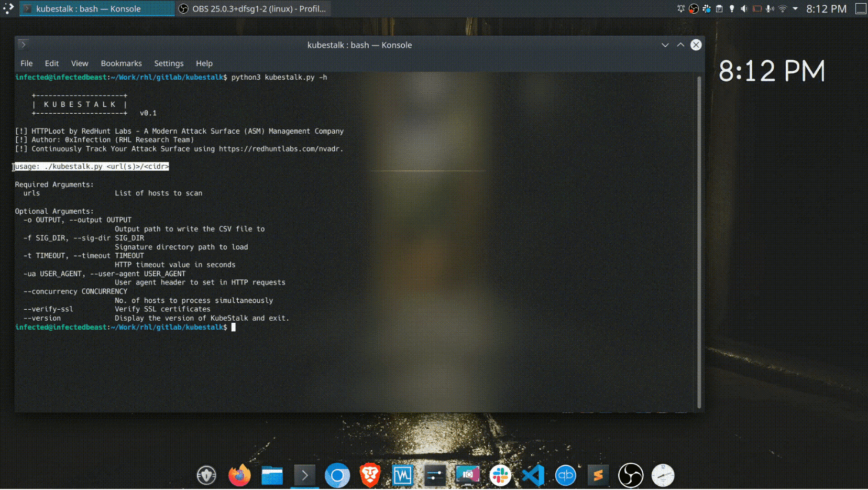The image size is (868, 490).
Task: Open qBittorrent from the dock
Action: (x=566, y=476)
